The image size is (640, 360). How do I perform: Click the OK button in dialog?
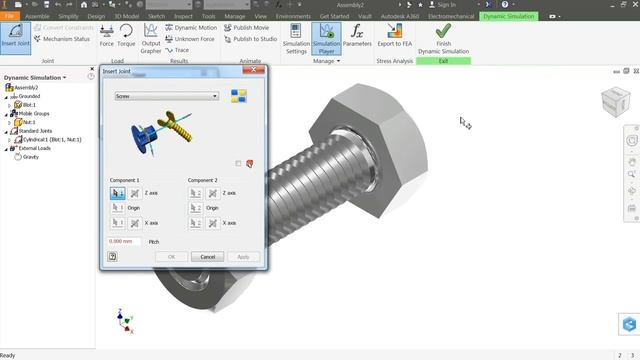click(x=171, y=257)
